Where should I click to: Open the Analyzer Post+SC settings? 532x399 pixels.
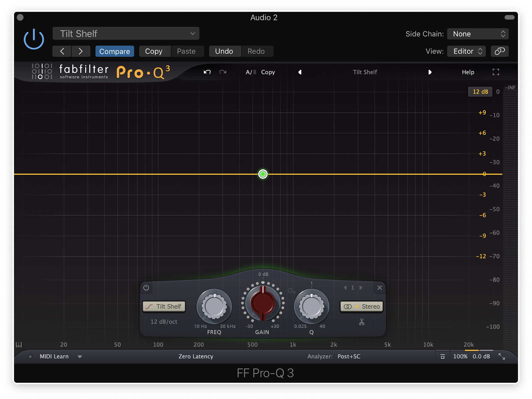[349, 356]
